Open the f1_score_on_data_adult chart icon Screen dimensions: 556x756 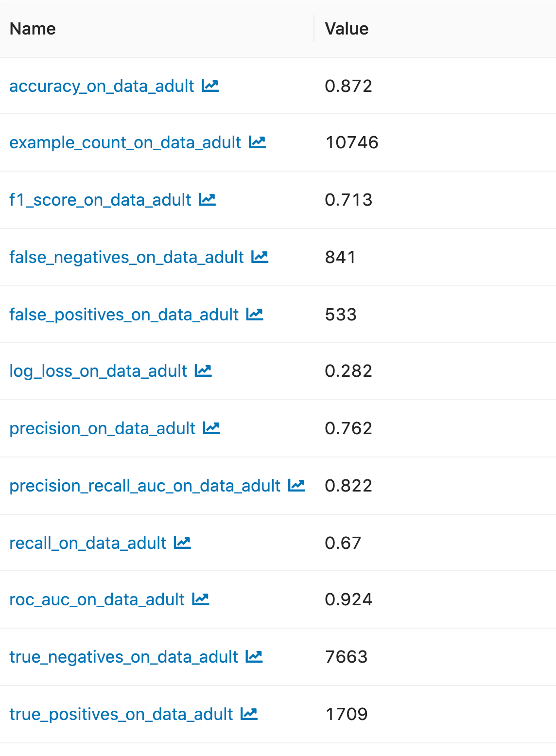coord(207,200)
